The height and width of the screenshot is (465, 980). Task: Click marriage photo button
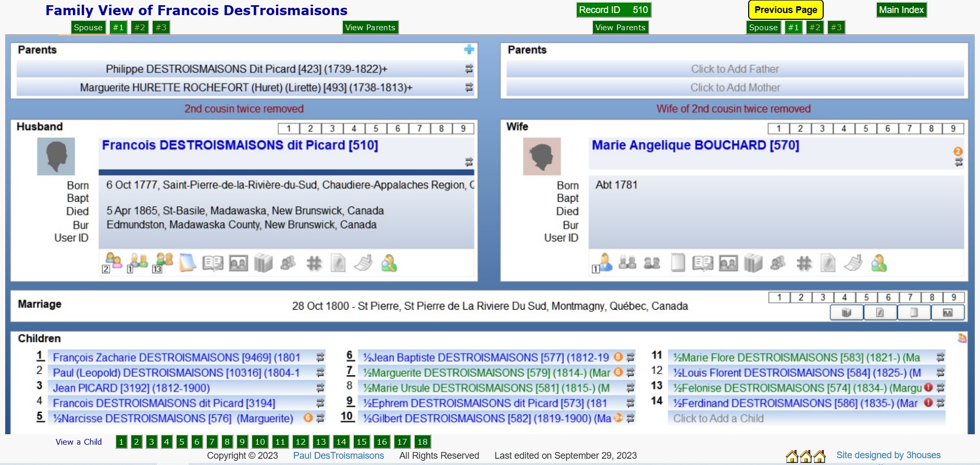pos(948,313)
